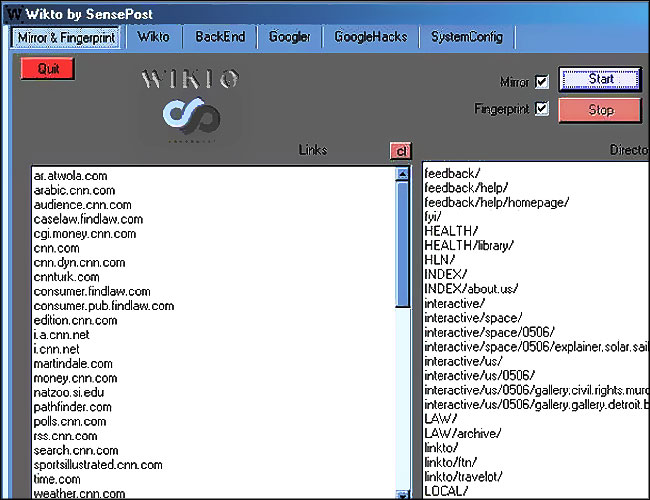Select fyi/ directory entry

coord(433,216)
